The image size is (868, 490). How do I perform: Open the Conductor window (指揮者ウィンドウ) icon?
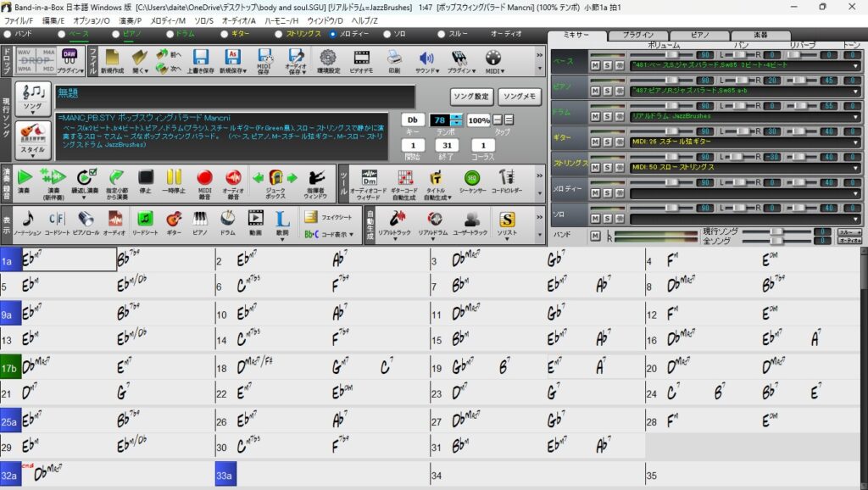315,182
